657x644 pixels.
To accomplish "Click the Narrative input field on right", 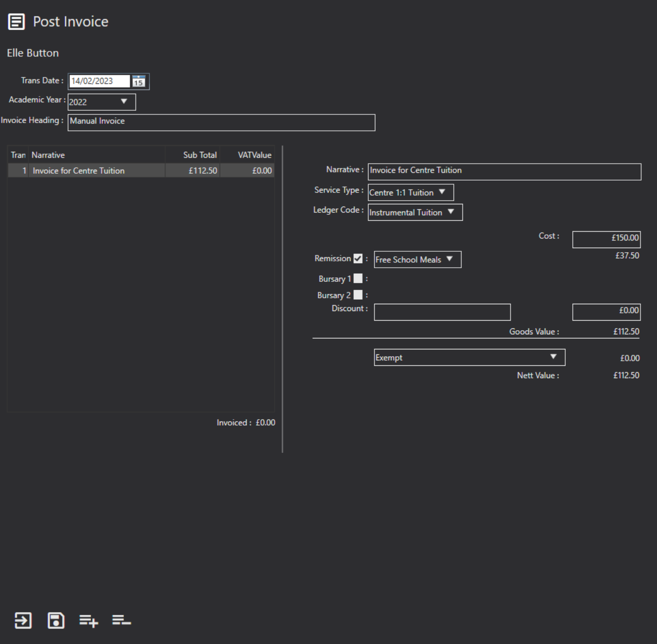I will pos(504,171).
